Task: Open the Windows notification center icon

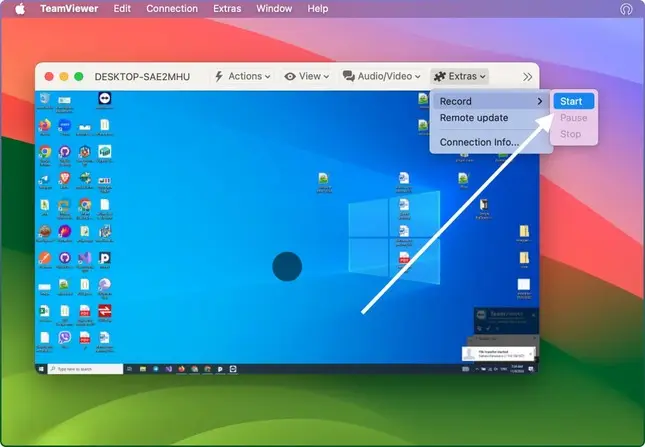Action: pos(531,369)
